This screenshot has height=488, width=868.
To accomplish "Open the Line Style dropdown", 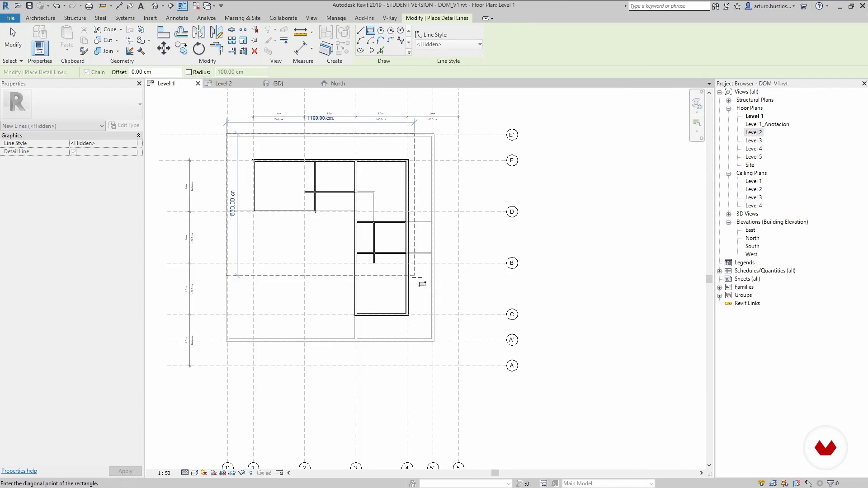I will click(449, 44).
